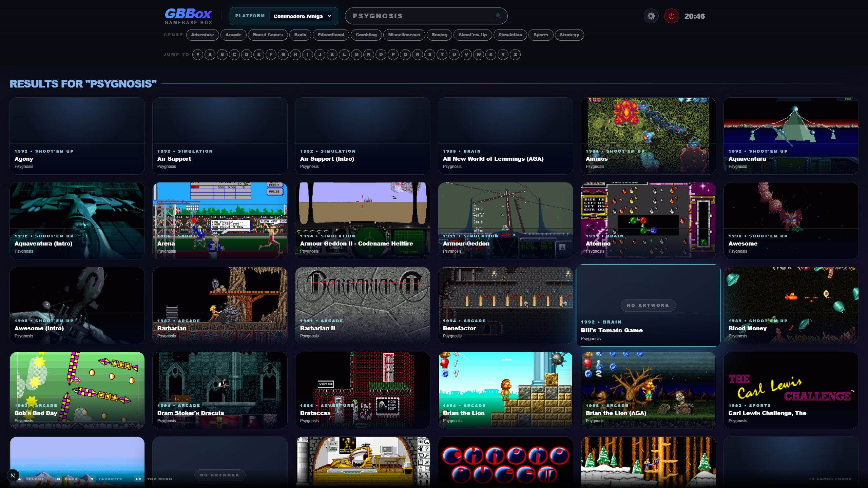Viewport: 868px width, 488px height.
Task: Click the Y Favorite controller hint
Action: coord(106,479)
